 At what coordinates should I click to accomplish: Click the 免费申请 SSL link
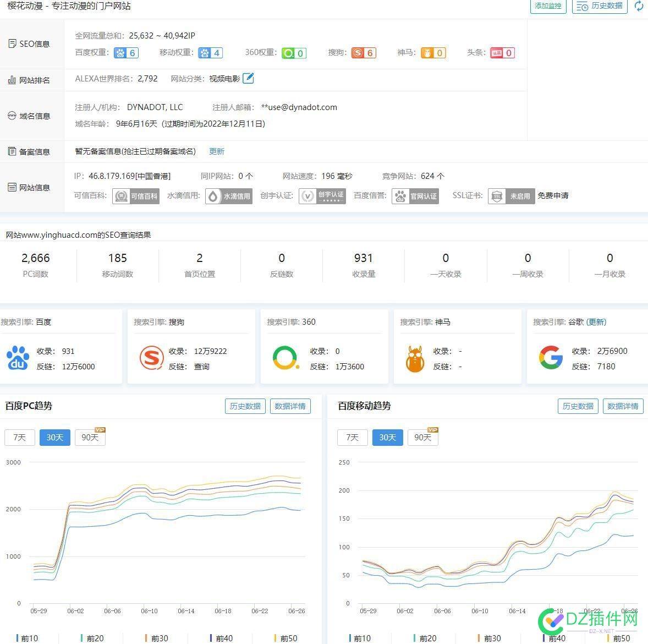(553, 195)
